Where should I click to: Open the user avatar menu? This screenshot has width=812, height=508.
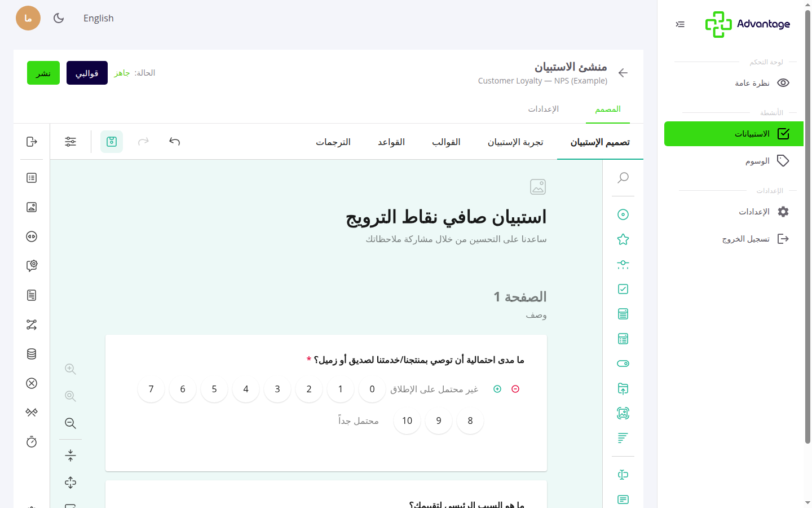click(28, 18)
